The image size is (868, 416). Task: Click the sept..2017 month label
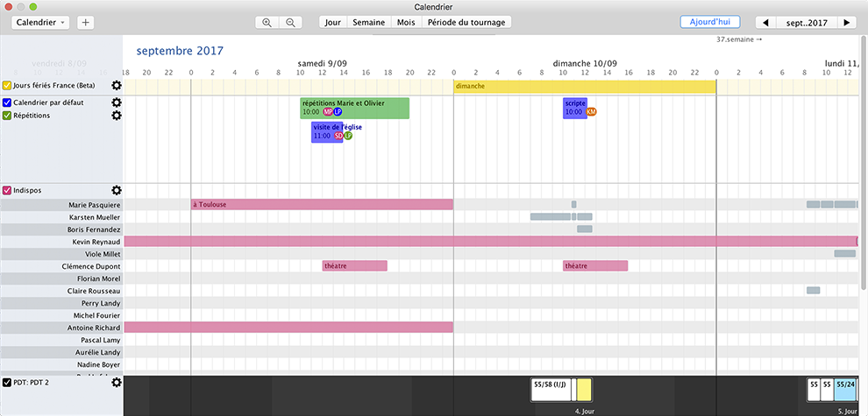[807, 23]
